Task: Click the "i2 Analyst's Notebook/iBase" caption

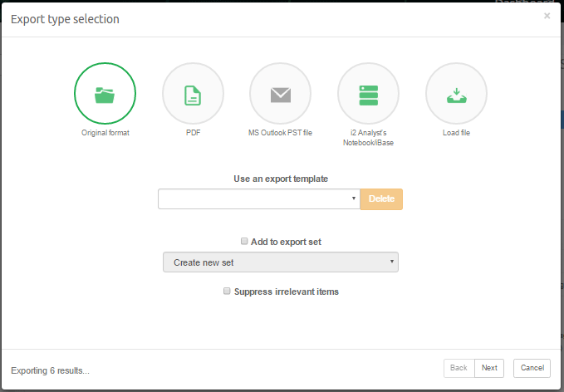Action: tap(368, 138)
